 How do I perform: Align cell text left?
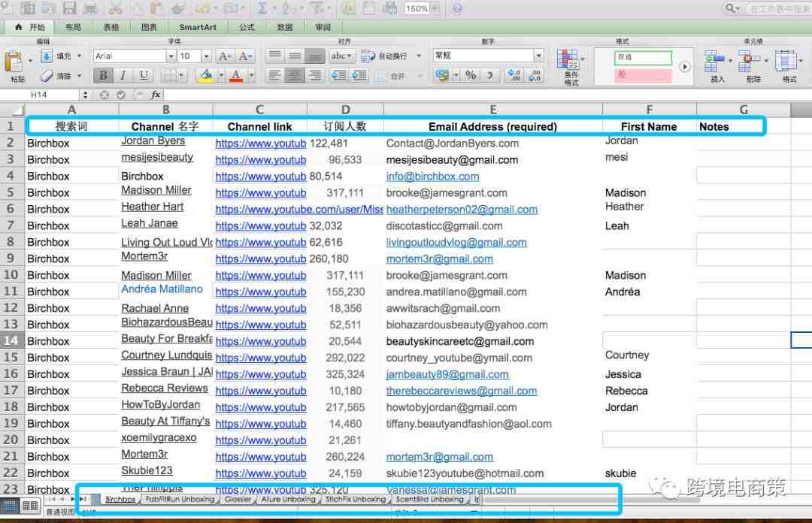[275, 76]
